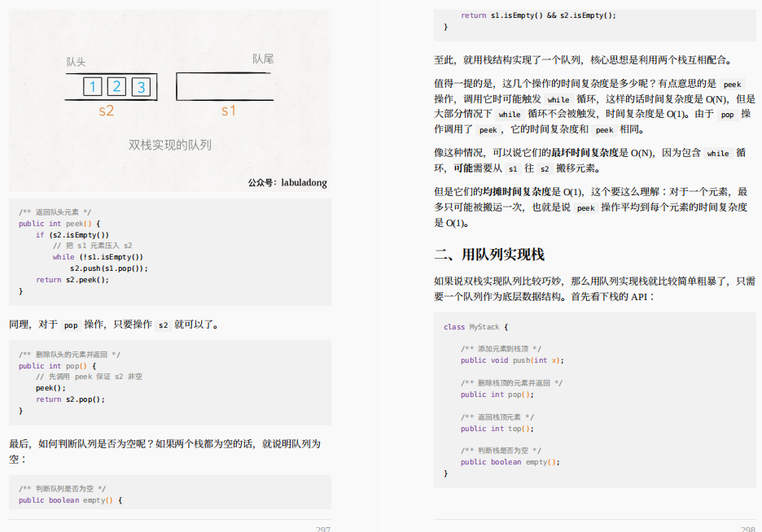762x532 pixels.
Task: Click inline code "pop" in the "同理，对于" sentence
Action: point(71,325)
